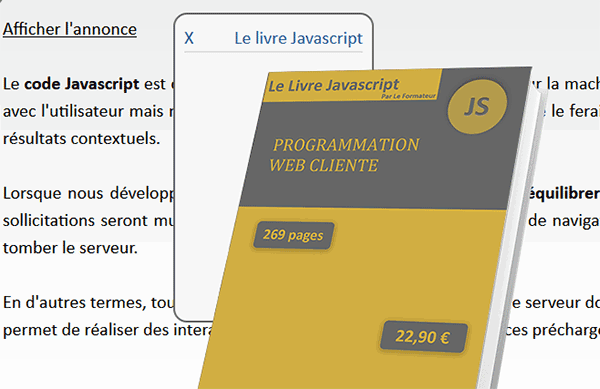Click the bold "code Javascript" text
600x389 pixels.
pos(82,84)
